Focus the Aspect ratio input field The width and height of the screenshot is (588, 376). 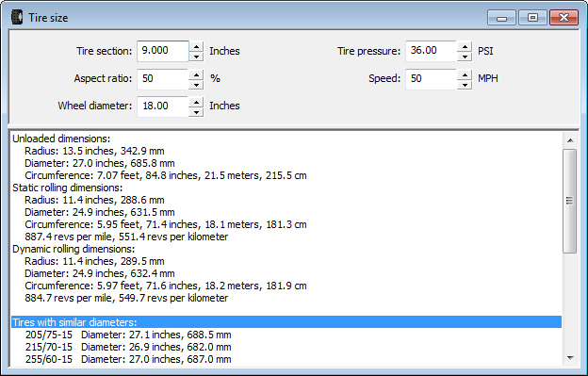click(163, 79)
